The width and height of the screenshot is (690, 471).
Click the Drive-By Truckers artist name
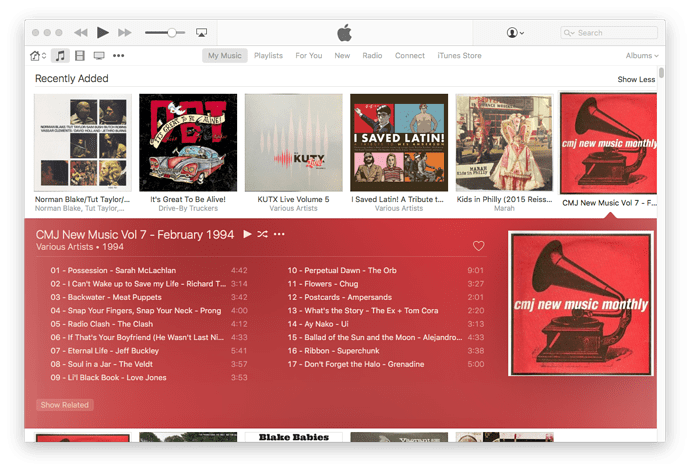188,209
